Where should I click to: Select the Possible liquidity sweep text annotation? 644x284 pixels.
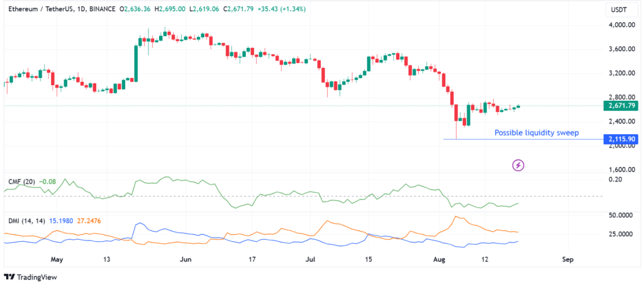pos(537,133)
